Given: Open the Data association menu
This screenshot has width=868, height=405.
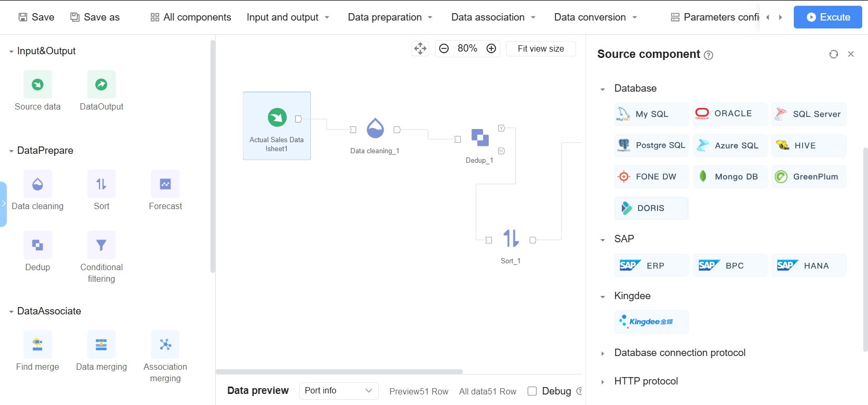Looking at the screenshot, I should point(493,17).
